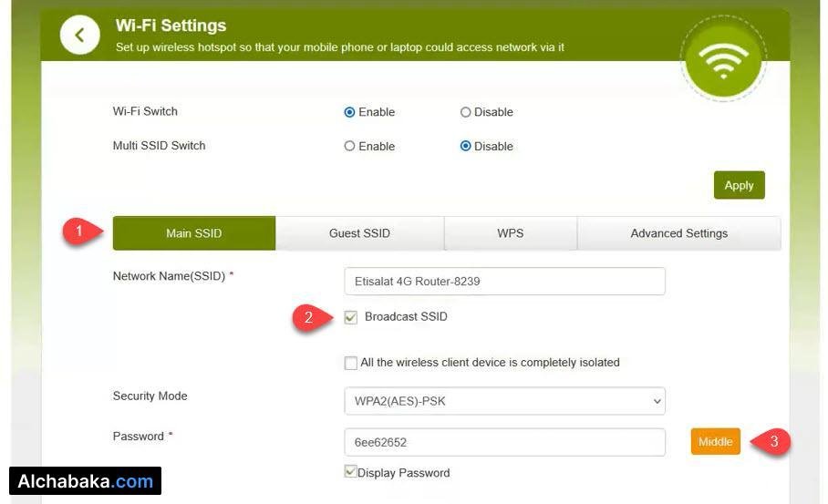Click the Network Name (SSID) field
The width and height of the screenshot is (828, 504).
[504, 282]
